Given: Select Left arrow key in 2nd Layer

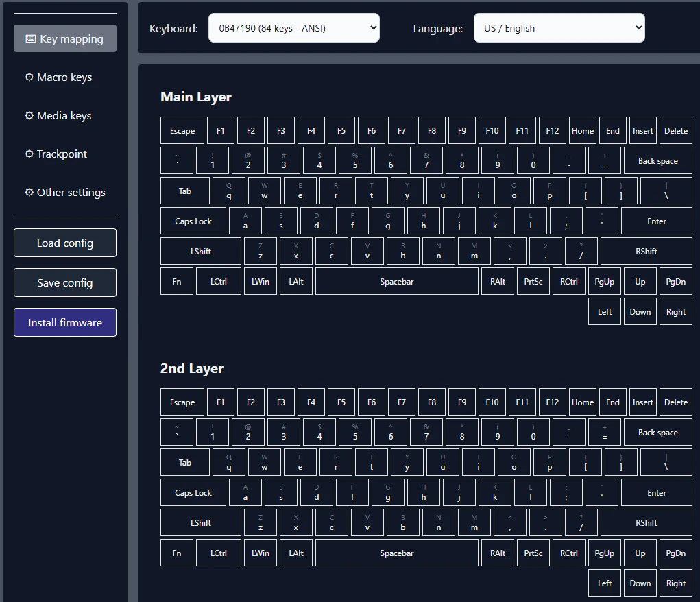Looking at the screenshot, I should pyautogui.click(x=605, y=583).
